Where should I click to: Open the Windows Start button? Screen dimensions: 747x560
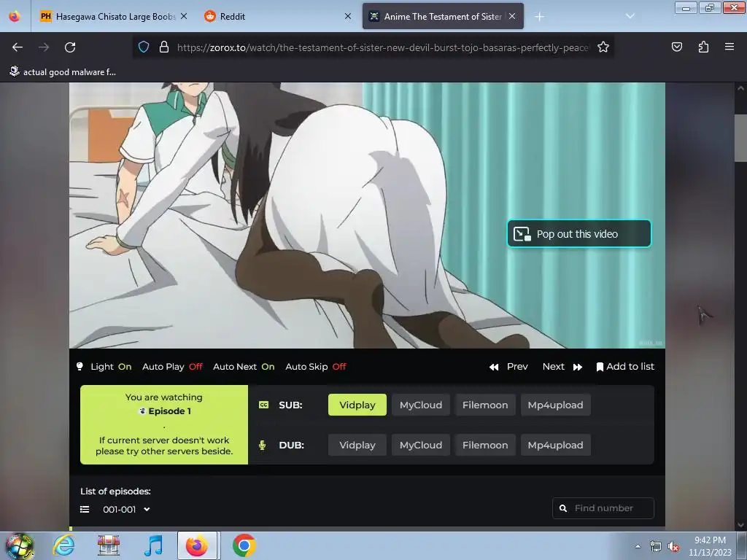pyautogui.click(x=18, y=545)
